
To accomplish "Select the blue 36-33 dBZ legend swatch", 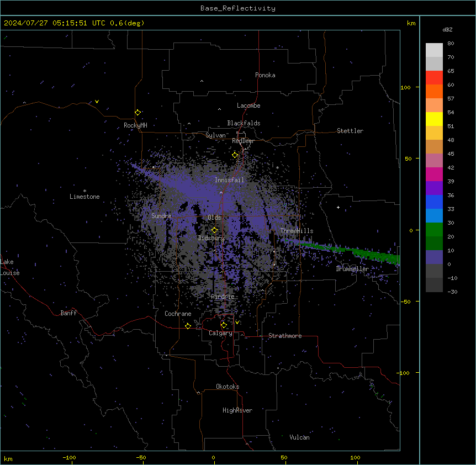I will [434, 202].
